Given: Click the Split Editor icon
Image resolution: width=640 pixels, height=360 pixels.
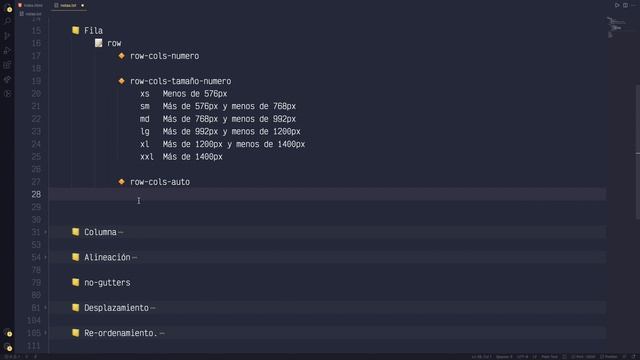Looking at the screenshot, I should pyautogui.click(x=625, y=5).
